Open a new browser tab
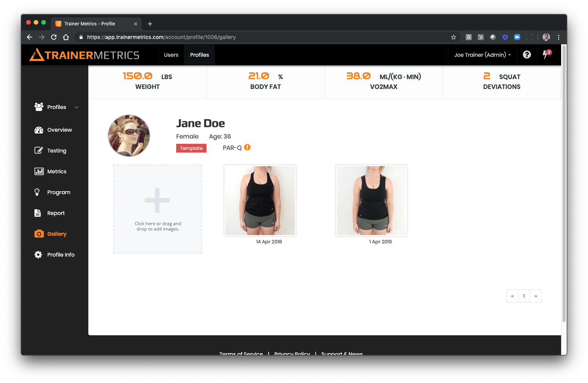Screen dimensions: 588x383 pyautogui.click(x=150, y=24)
